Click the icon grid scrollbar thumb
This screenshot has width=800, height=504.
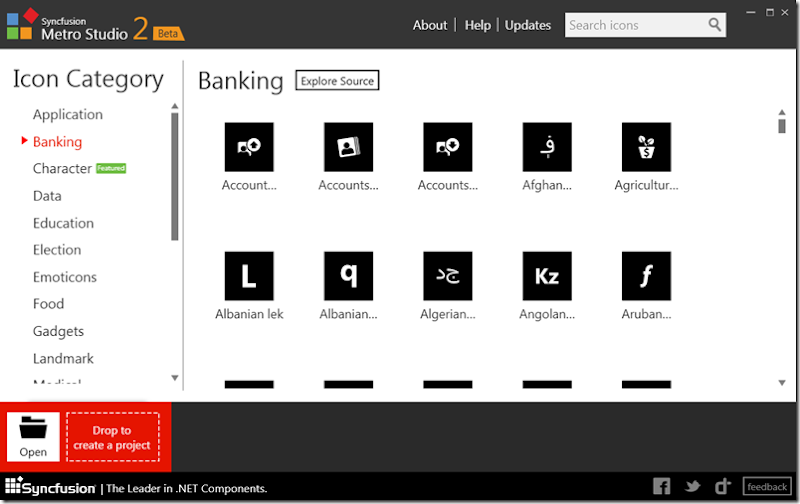(782, 126)
